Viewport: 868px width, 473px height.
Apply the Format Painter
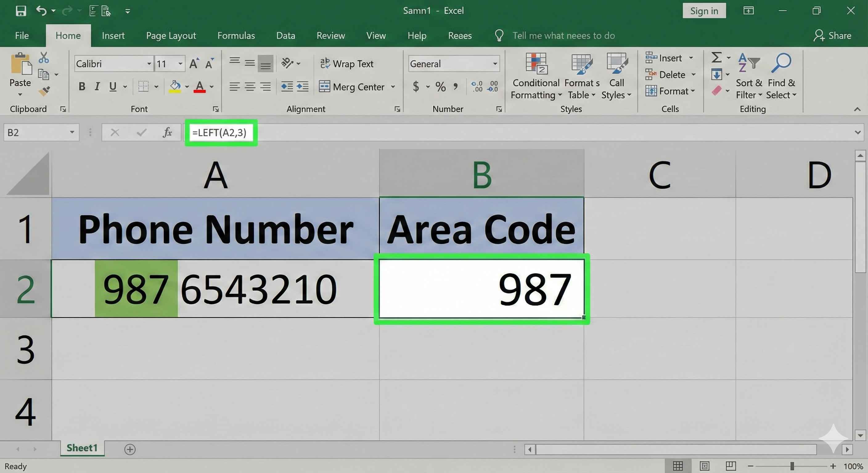point(44,90)
